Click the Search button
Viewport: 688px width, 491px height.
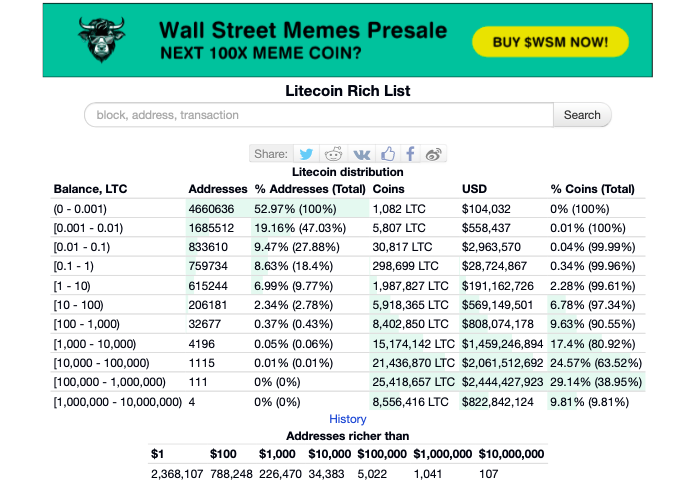click(582, 115)
